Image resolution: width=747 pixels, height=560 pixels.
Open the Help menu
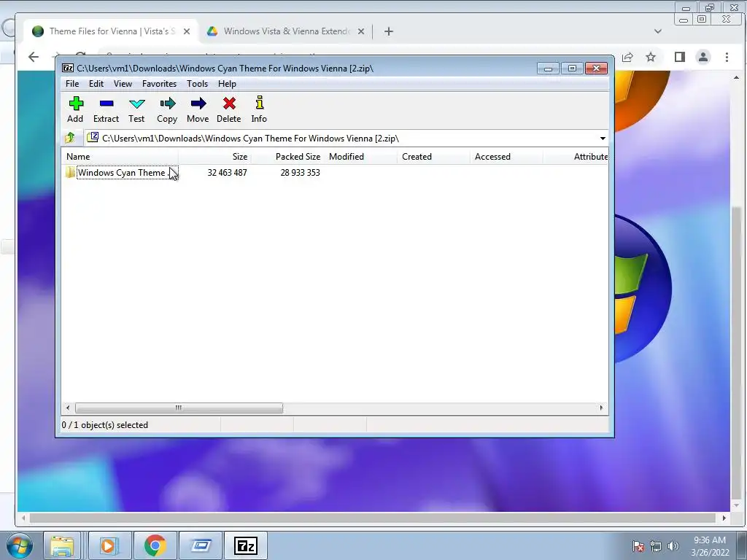click(x=228, y=84)
